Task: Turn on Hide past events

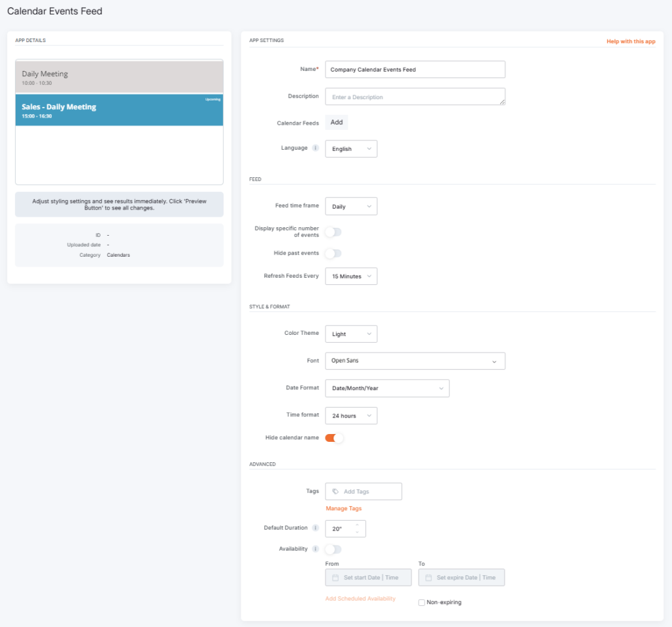Action: pyautogui.click(x=333, y=253)
